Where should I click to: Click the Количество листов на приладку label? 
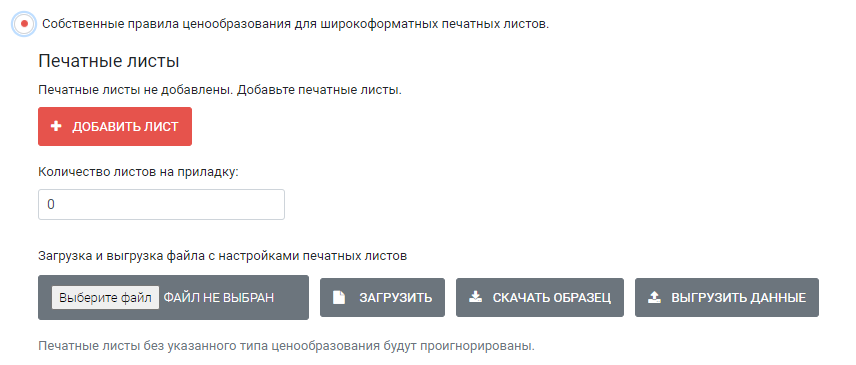click(x=139, y=172)
